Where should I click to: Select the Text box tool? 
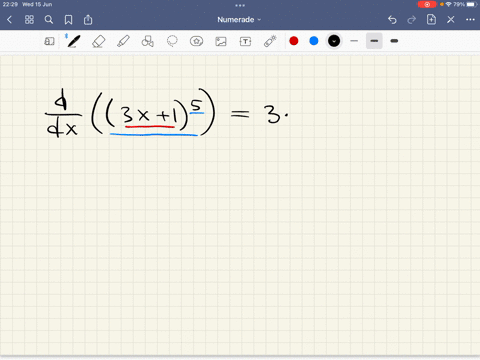(245, 41)
